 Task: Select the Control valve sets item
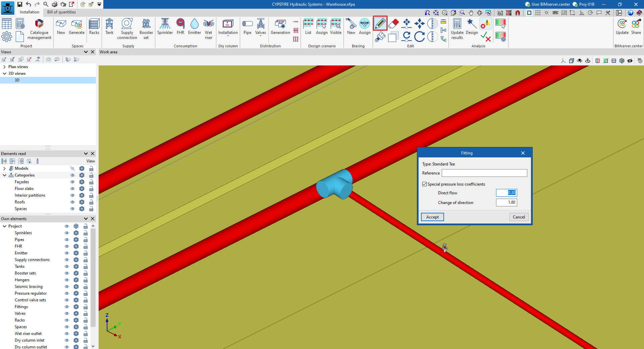click(x=30, y=300)
